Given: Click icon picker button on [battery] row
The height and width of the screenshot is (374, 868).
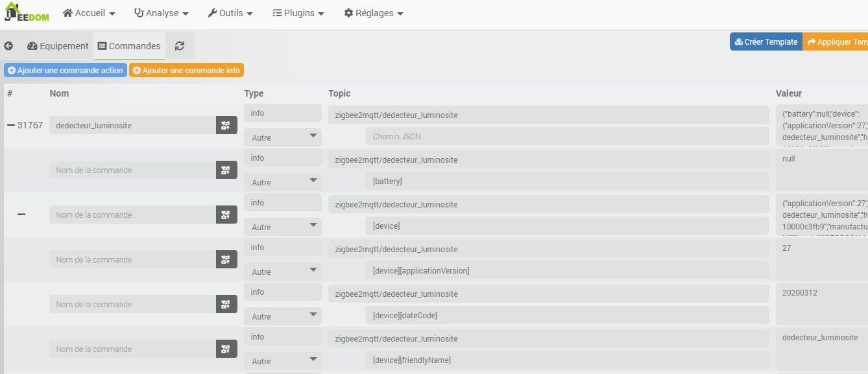Looking at the screenshot, I should click(x=226, y=170).
